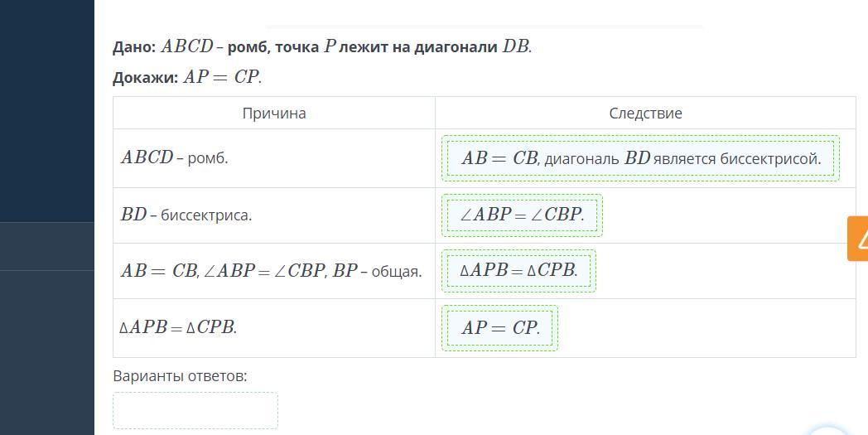The height and width of the screenshot is (435, 868).
Task: Click the empty dashed answer options box
Action: (195, 410)
